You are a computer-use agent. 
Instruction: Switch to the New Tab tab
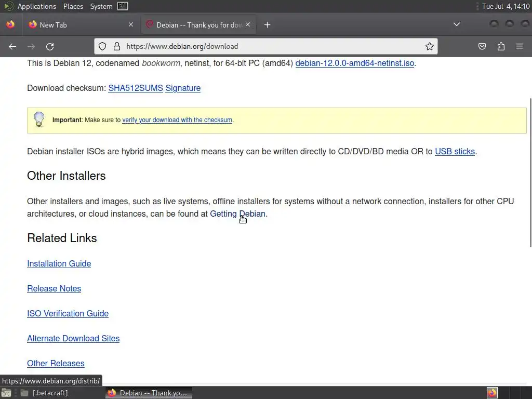click(x=81, y=25)
